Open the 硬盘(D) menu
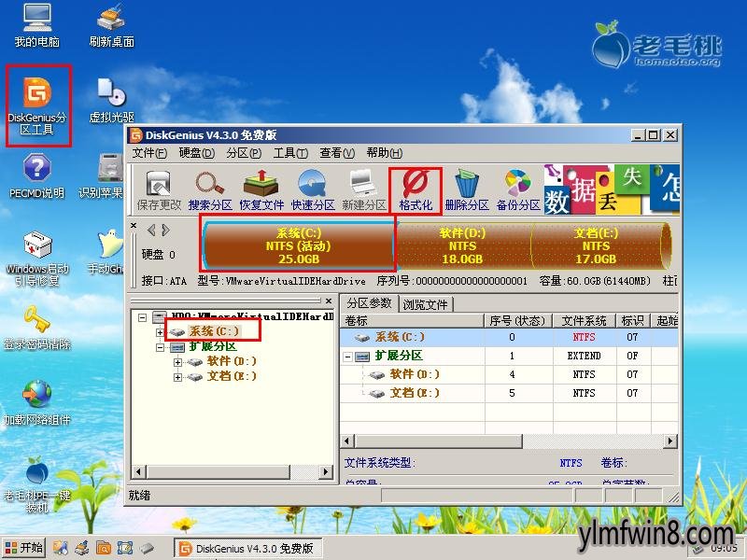The width and height of the screenshot is (747, 560). [x=197, y=153]
